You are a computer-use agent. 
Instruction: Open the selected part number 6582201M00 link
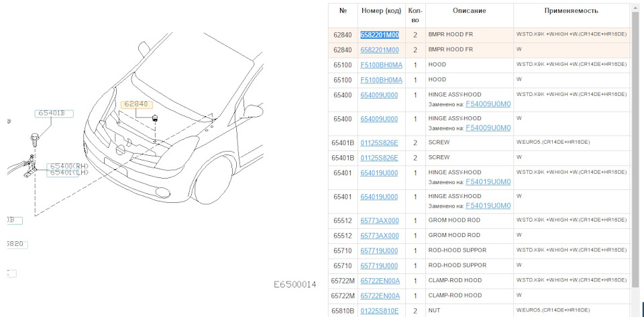(x=380, y=35)
